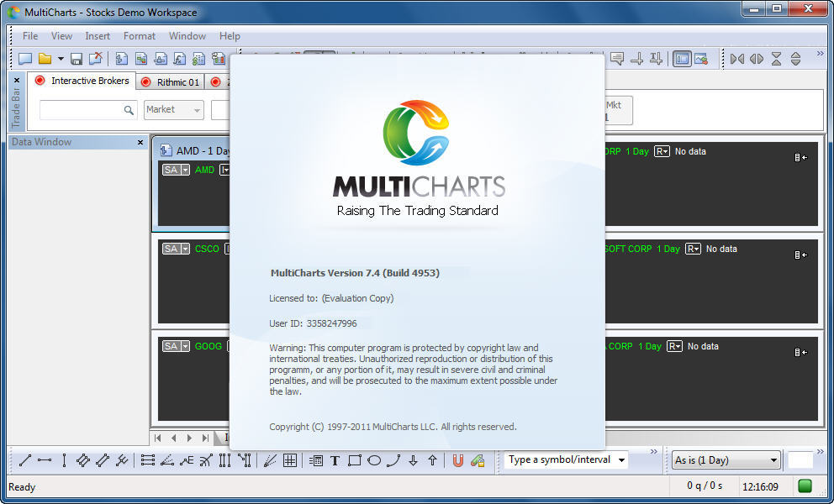Open the R dropdown on the top-right chart
The image size is (834, 504).
[x=662, y=151]
